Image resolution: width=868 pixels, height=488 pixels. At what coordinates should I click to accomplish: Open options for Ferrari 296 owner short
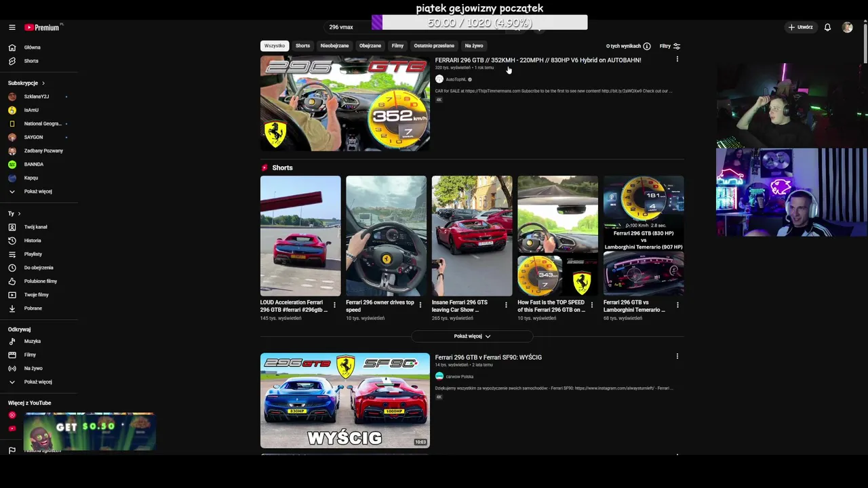420,305
